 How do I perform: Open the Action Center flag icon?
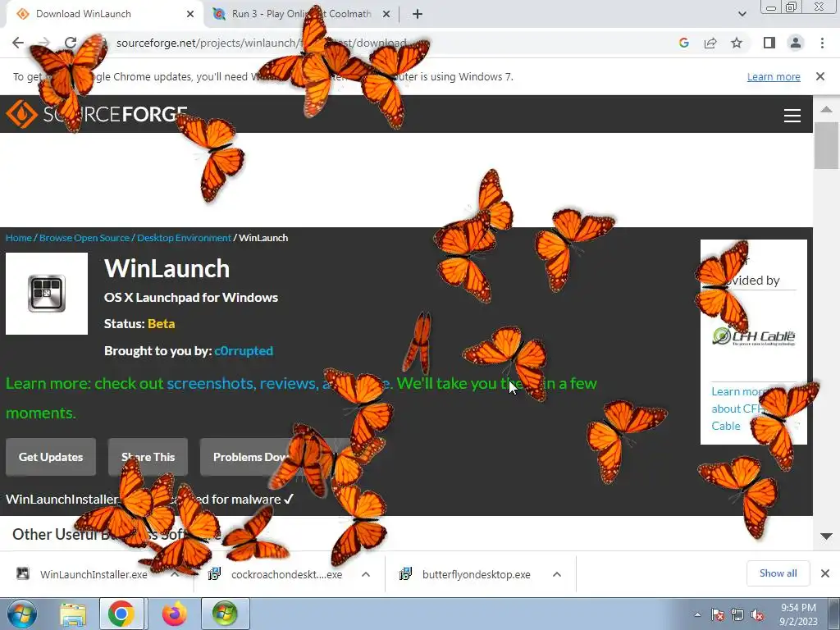[x=717, y=614]
